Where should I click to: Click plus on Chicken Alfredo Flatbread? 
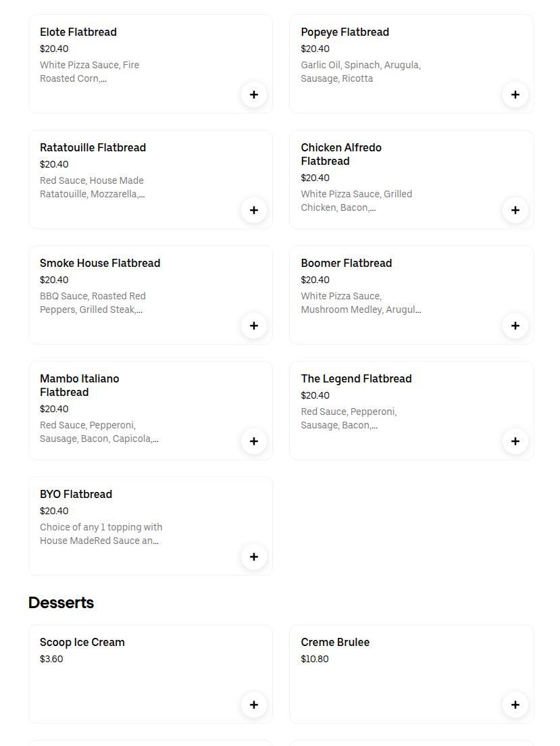(x=515, y=210)
